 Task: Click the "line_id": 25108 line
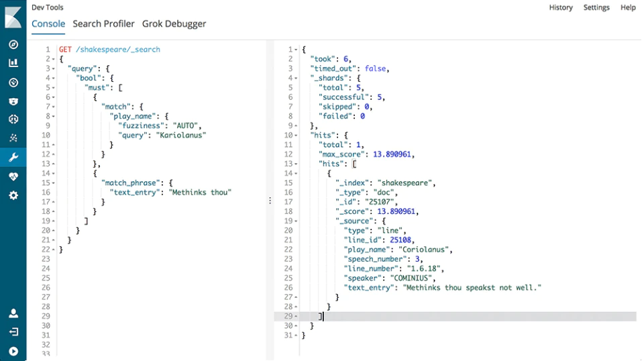coord(379,240)
